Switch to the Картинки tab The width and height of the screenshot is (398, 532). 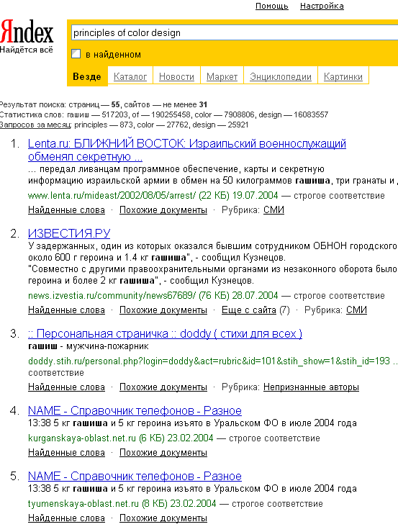click(x=343, y=77)
